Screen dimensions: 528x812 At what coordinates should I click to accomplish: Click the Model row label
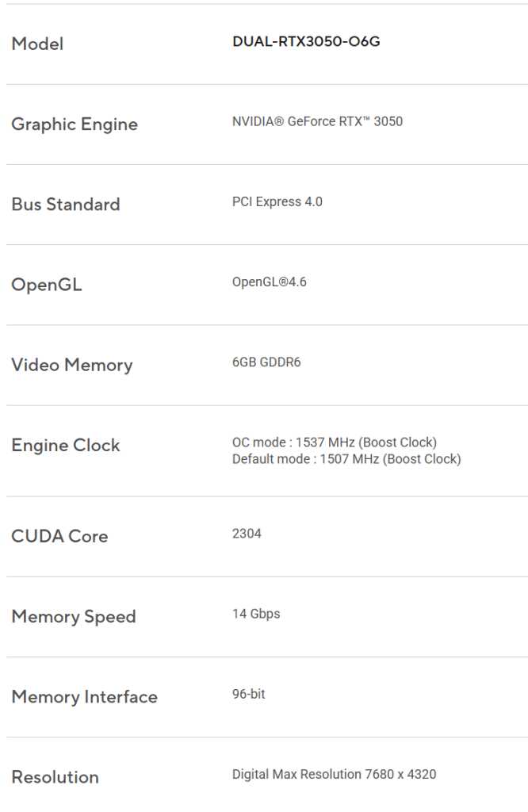click(x=37, y=44)
